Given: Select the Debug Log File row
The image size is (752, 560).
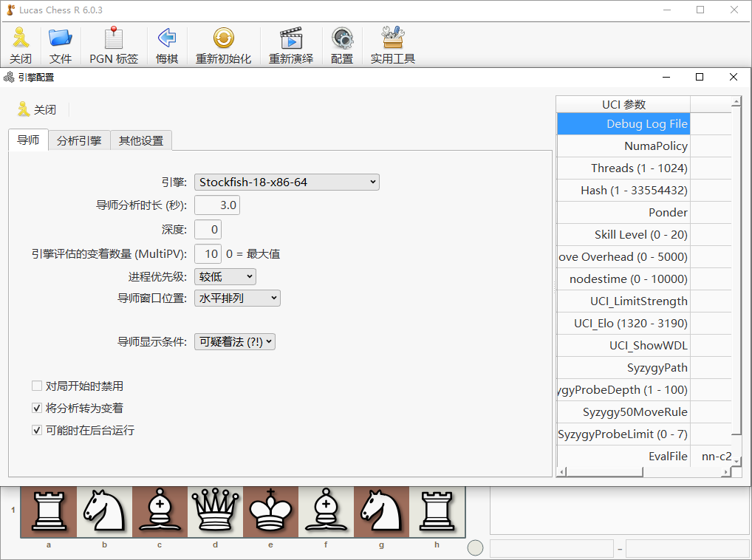Looking at the screenshot, I should (x=644, y=123).
